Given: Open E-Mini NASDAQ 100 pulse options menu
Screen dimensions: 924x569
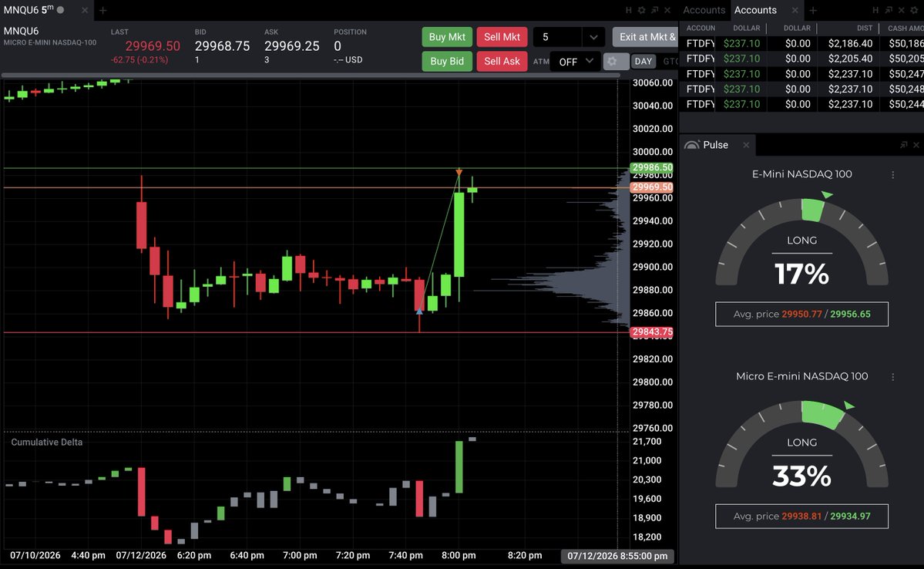Looking at the screenshot, I should (892, 174).
